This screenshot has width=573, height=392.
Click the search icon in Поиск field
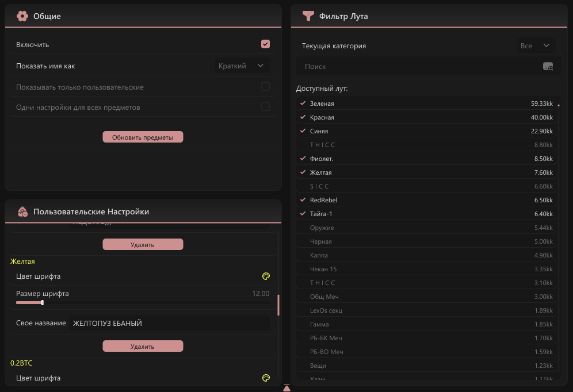(548, 67)
